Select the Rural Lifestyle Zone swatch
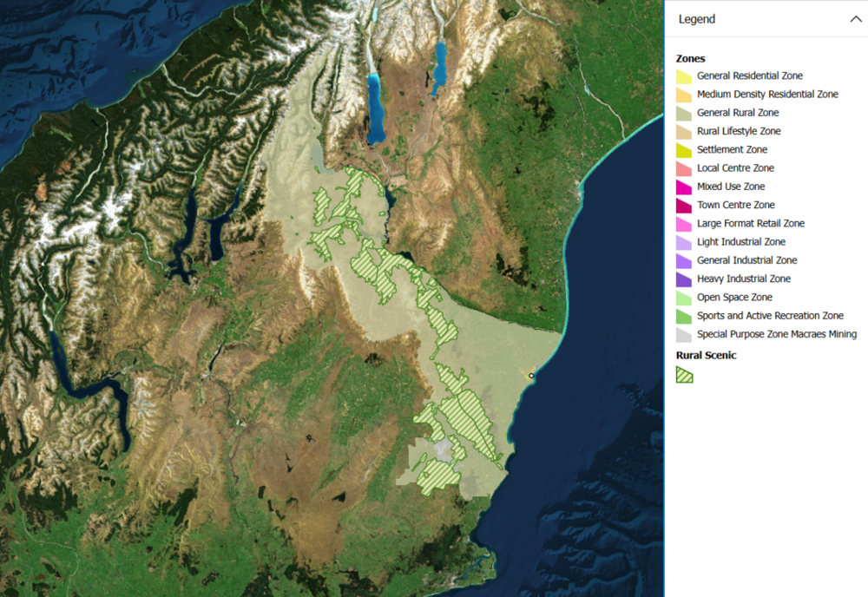868x597 pixels. coord(684,132)
